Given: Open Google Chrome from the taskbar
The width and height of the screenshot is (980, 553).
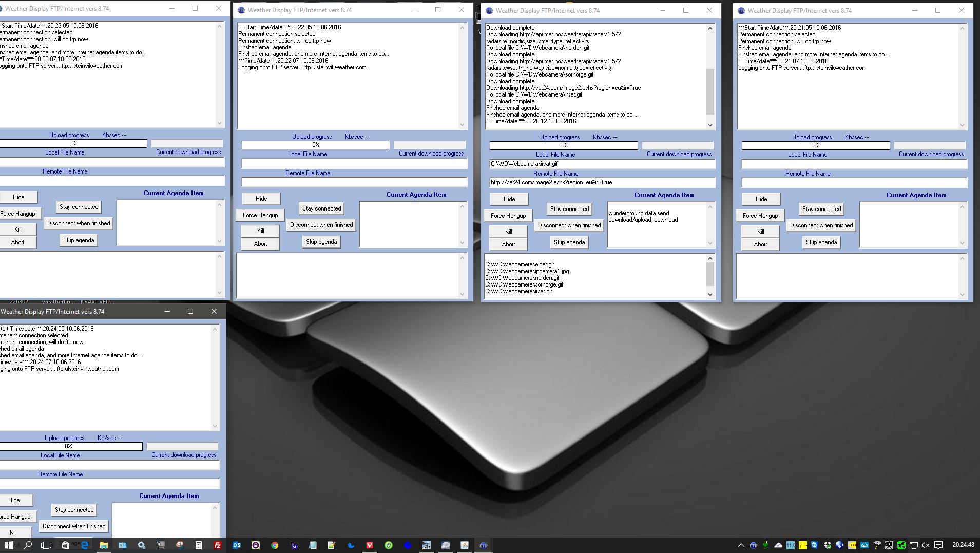Looking at the screenshot, I should (275, 545).
